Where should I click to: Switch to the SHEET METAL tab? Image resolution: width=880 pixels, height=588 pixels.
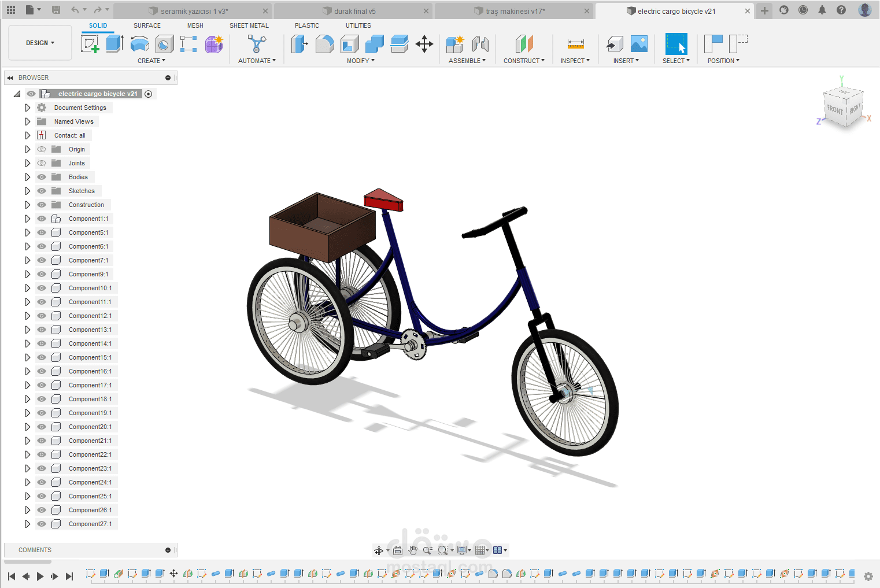[x=249, y=25]
